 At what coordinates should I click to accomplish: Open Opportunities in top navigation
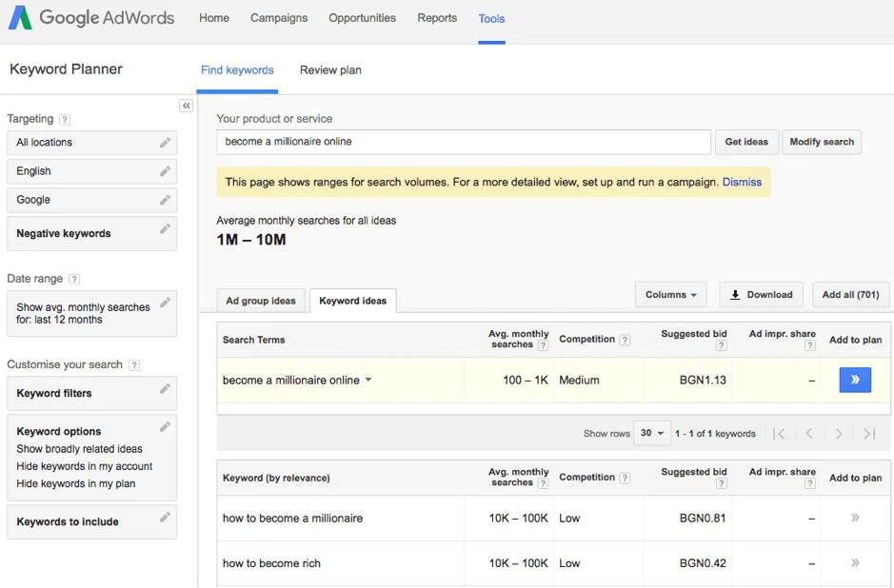coord(362,18)
